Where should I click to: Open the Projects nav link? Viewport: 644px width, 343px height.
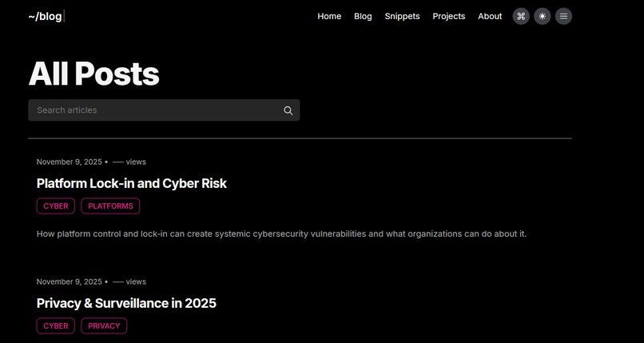click(449, 17)
